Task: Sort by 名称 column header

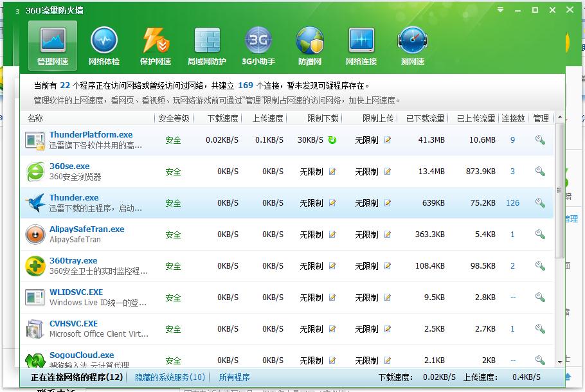Action: 35,118
